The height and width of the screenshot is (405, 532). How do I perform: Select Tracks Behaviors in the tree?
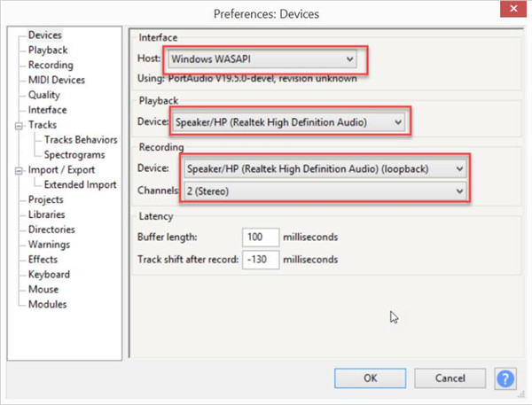tap(81, 140)
